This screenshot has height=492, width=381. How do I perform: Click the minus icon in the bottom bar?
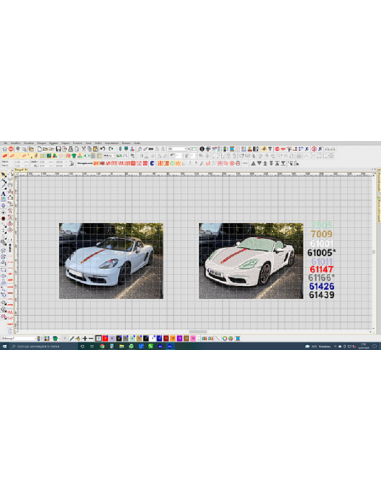point(91,338)
